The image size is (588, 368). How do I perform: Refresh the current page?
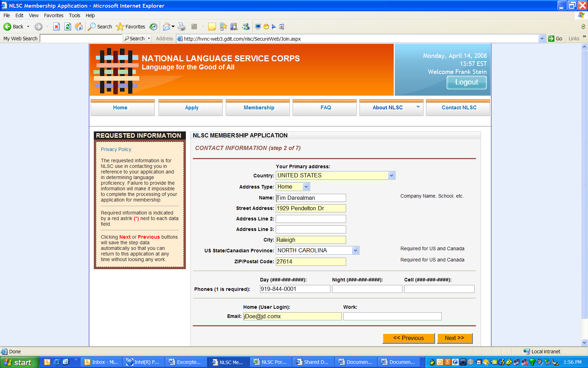68,27
